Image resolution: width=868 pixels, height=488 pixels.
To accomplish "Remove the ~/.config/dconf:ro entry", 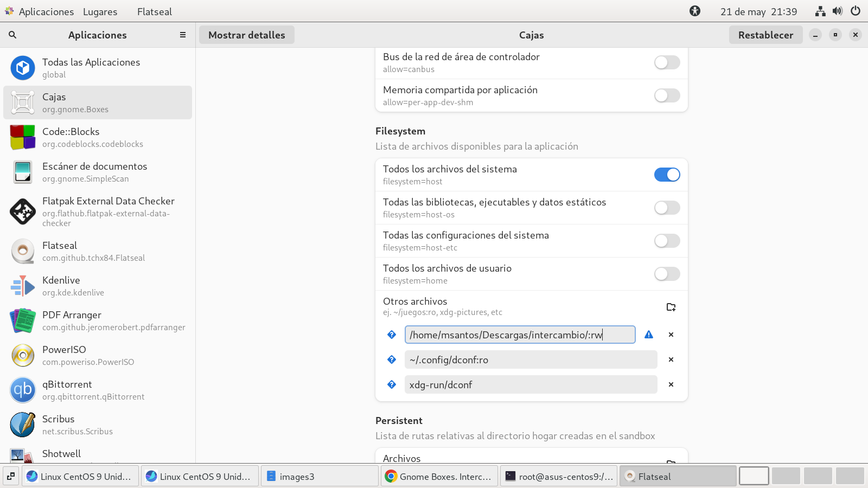I will (671, 359).
